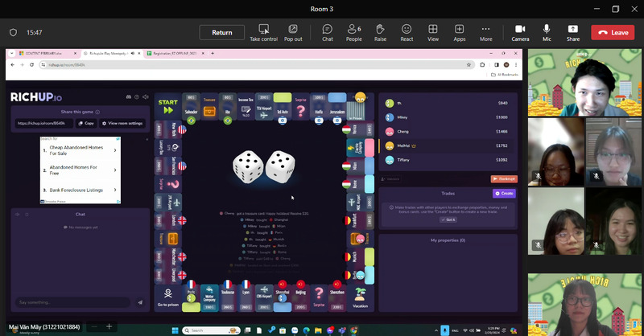Viewport: 644px width, 336px height.
Task: Click the START corner tile
Action: [168, 106]
